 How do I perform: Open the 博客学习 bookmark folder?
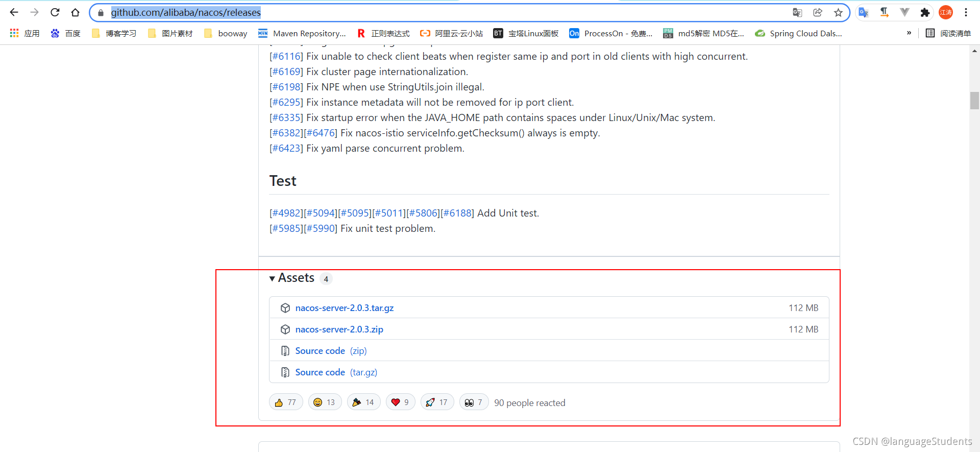tap(114, 33)
